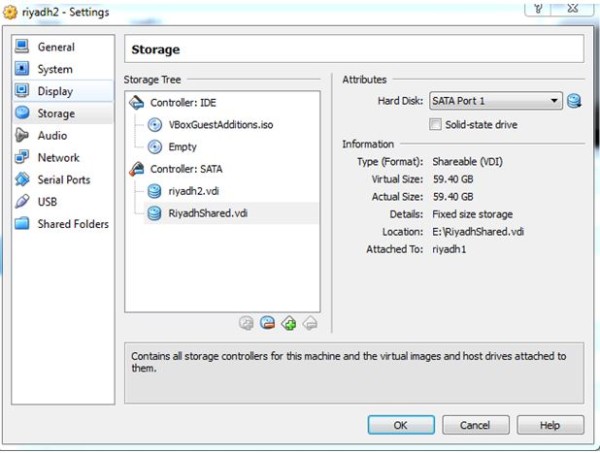Click the SATA controller icon
The width and height of the screenshot is (600, 453).
137,169
